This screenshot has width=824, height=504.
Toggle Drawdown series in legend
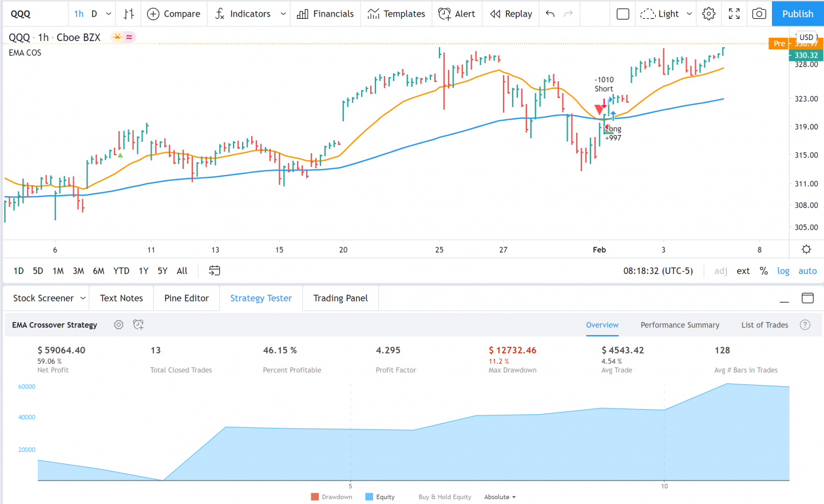331,497
